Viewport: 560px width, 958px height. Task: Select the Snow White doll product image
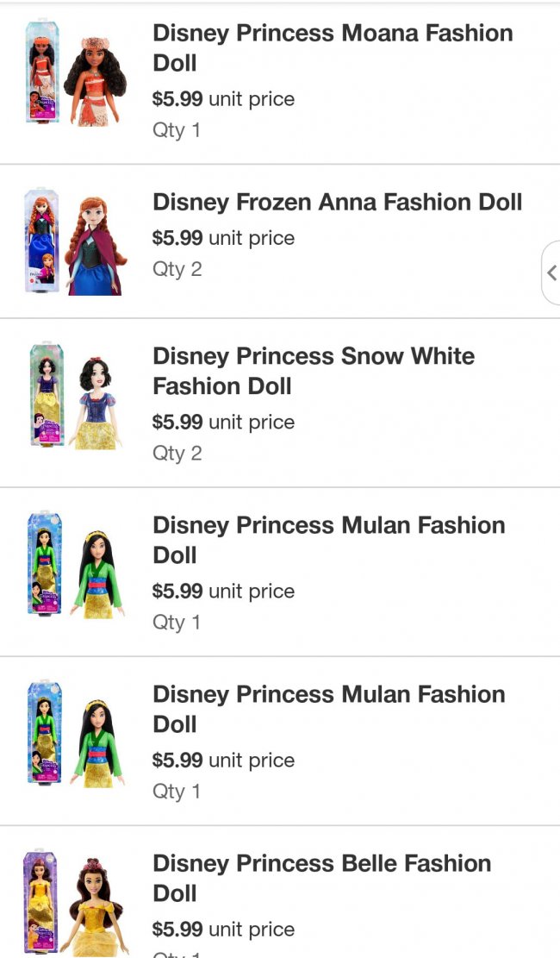pyautogui.click(x=75, y=396)
